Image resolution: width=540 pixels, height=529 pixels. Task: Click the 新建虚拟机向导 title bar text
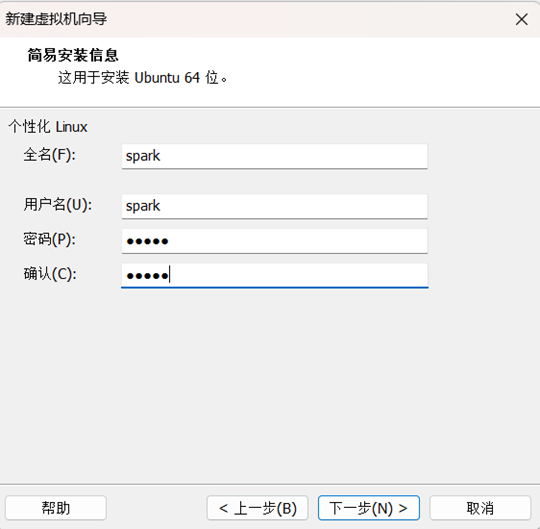tap(56, 19)
